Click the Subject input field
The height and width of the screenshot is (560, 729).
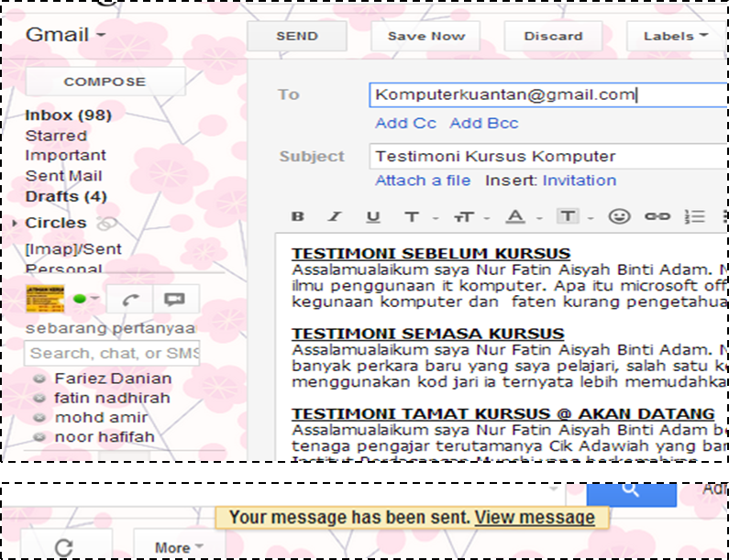click(x=548, y=156)
